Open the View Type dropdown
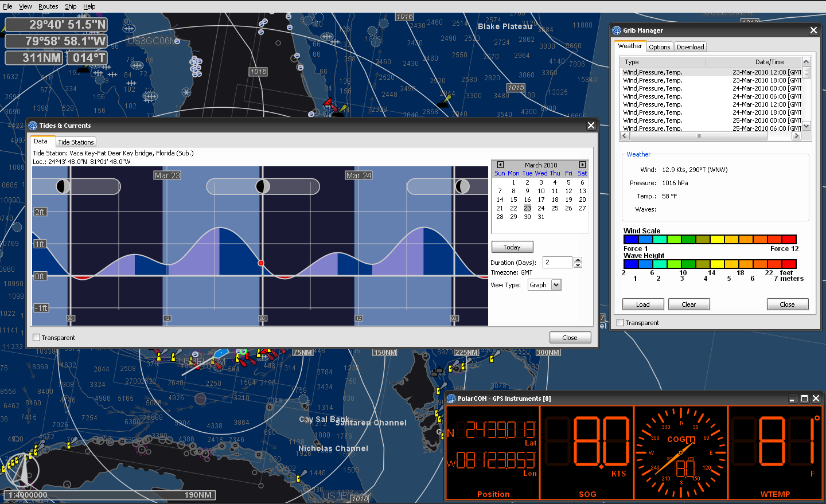Screen dimensions: 826x504 (x=556, y=285)
